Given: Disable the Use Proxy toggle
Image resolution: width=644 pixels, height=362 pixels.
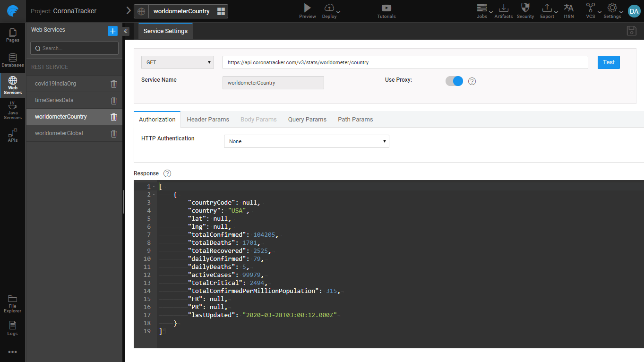Looking at the screenshot, I should (454, 81).
